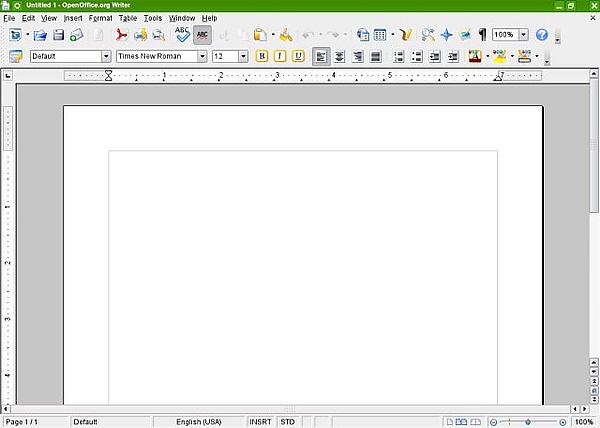Image resolution: width=600 pixels, height=428 pixels.
Task: Open the font size 12 dropdown
Action: click(243, 56)
